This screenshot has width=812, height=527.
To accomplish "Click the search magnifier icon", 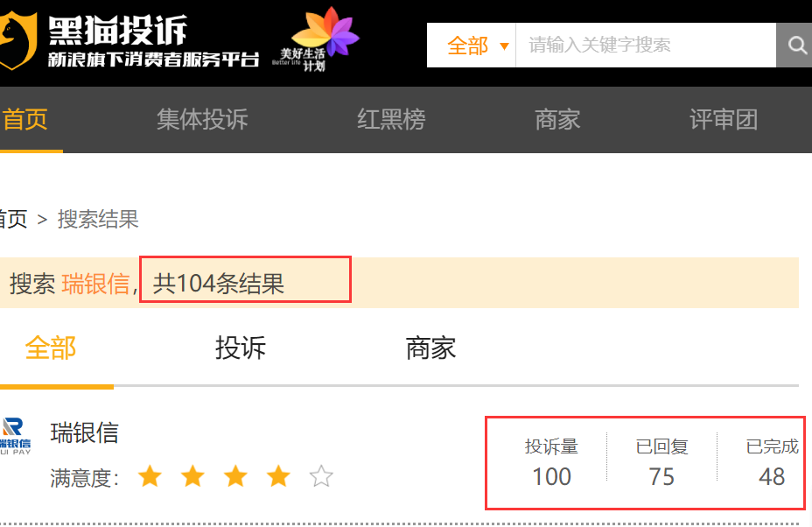I will [796, 46].
